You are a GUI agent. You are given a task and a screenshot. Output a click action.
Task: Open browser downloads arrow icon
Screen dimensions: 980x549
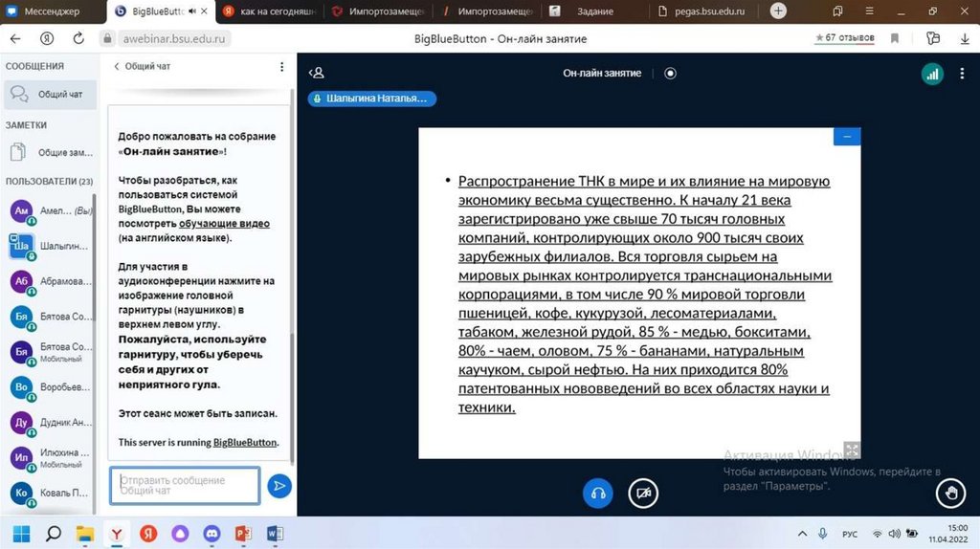965,38
